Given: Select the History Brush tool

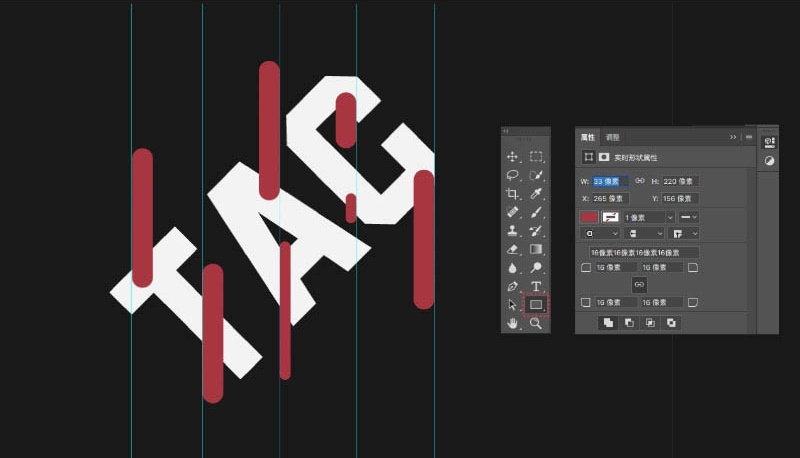Looking at the screenshot, I should pyautogui.click(x=536, y=231).
